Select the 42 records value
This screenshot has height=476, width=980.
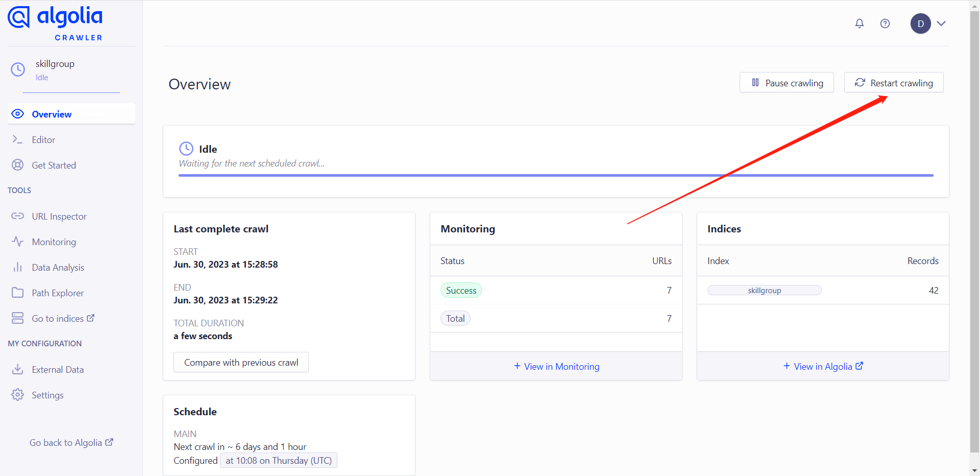934,290
